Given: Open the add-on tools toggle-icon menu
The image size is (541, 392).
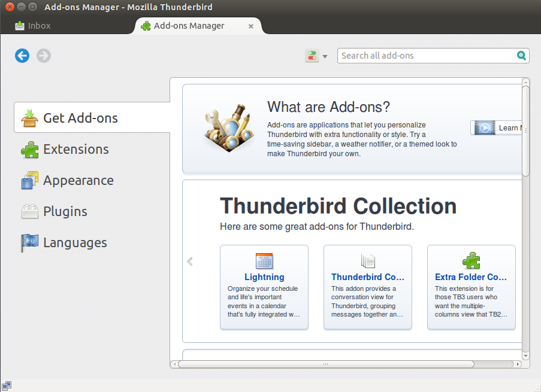Looking at the screenshot, I should click(x=312, y=56).
